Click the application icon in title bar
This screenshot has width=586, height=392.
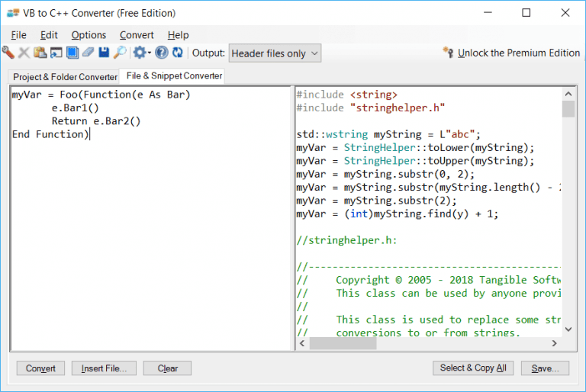coord(13,13)
